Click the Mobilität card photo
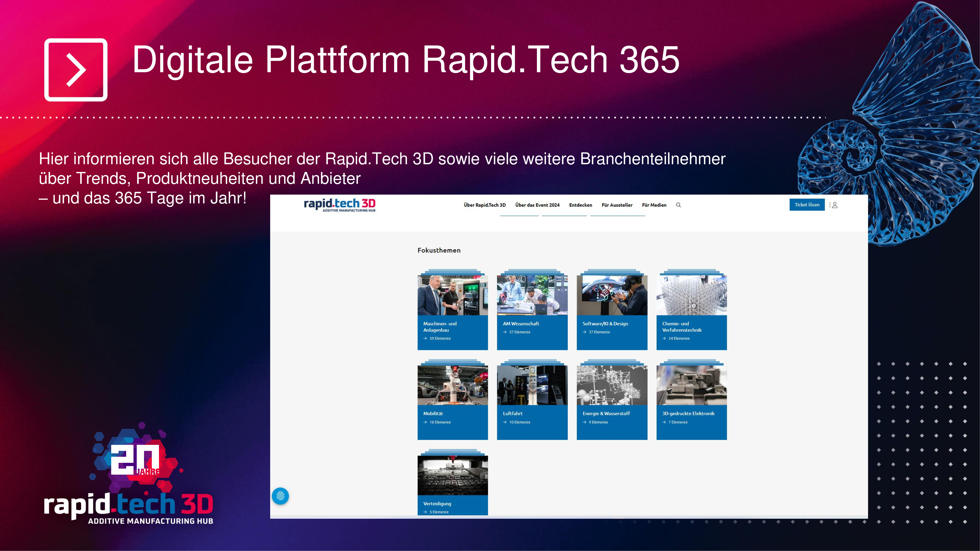980x551 pixels. pos(453,385)
